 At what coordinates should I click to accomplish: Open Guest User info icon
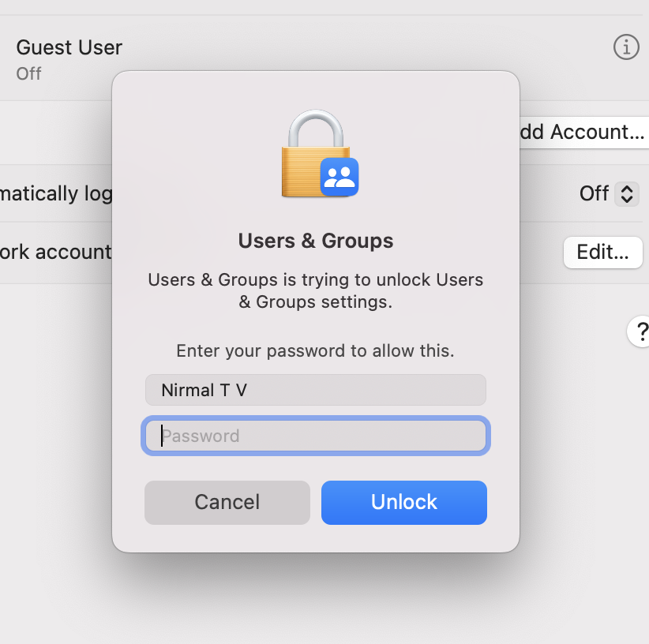(626, 47)
